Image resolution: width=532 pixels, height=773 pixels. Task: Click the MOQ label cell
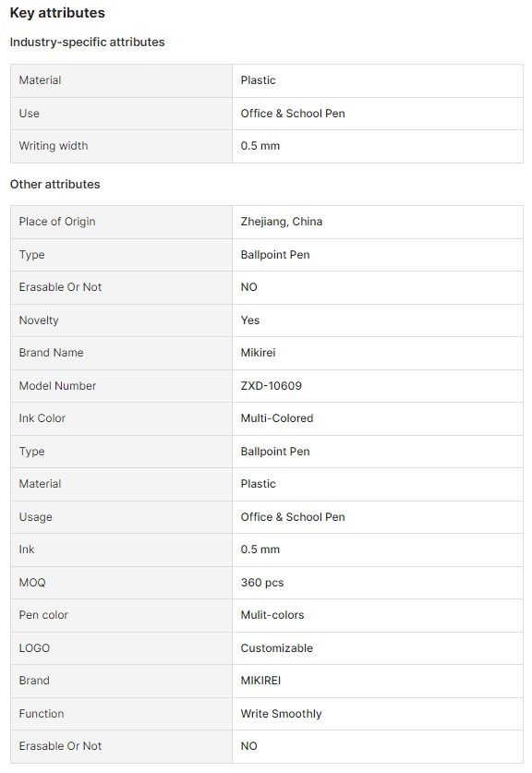point(121,583)
